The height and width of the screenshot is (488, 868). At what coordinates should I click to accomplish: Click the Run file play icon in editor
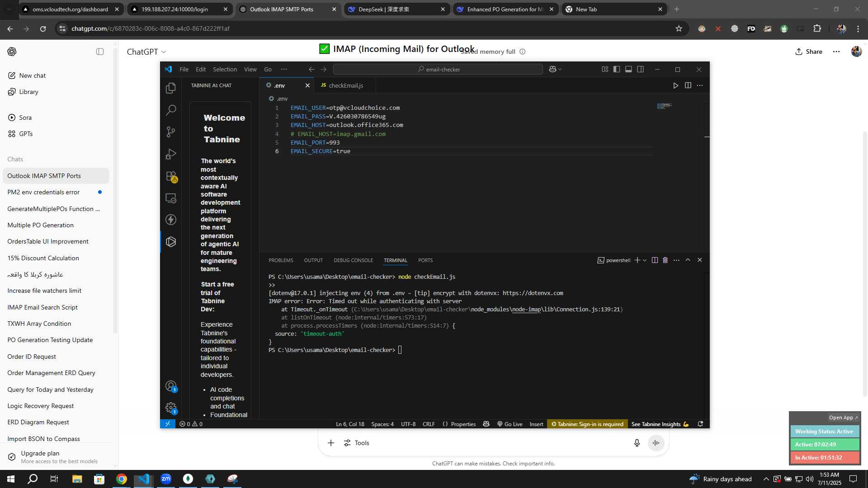point(676,85)
